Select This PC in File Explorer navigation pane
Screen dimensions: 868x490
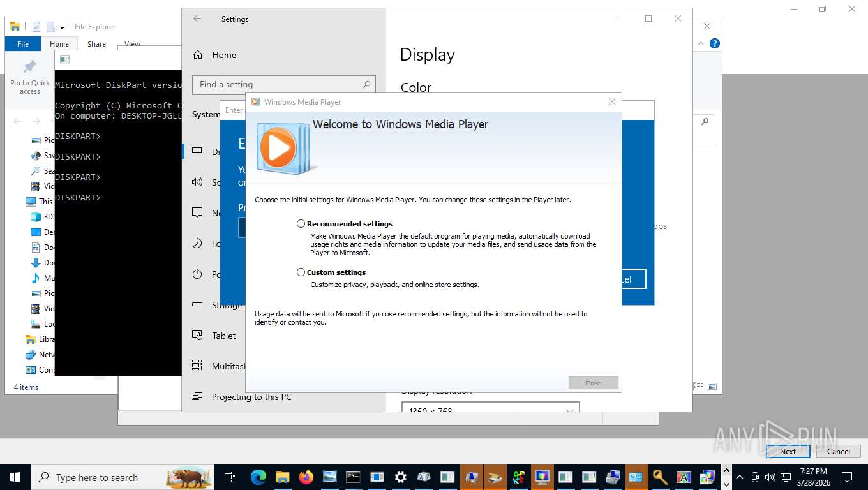point(39,202)
